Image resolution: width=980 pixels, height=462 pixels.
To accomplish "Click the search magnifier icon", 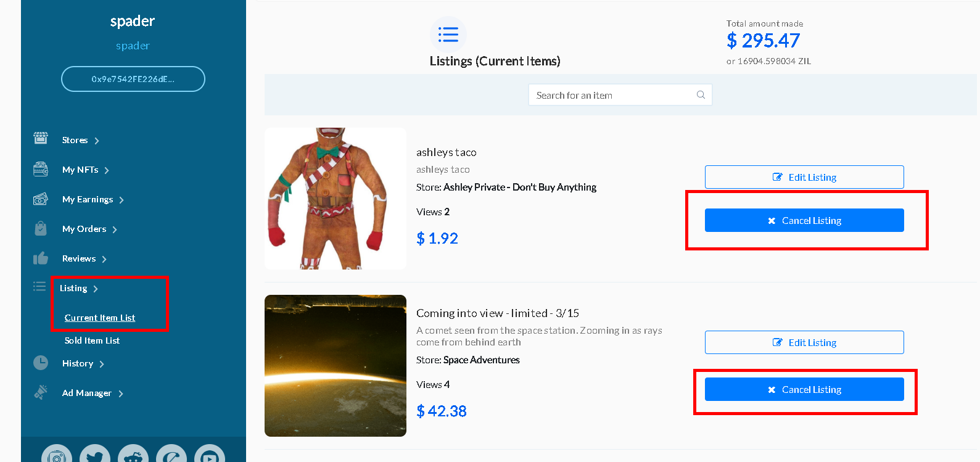I will pyautogui.click(x=701, y=95).
